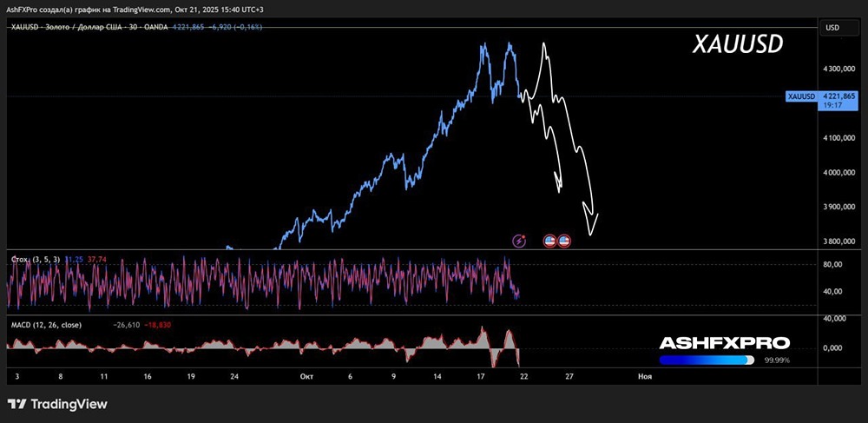Click the blue Stochastic value beside Стох label

74,259
